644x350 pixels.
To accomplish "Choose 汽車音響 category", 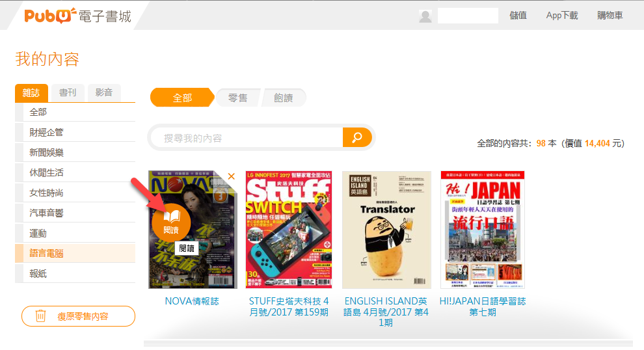I will [x=75, y=213].
